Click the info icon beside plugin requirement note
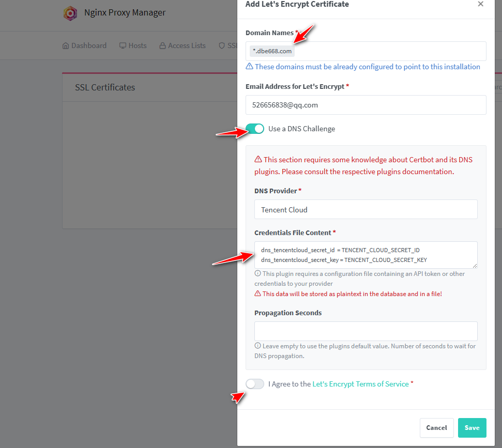Image resolution: width=502 pixels, height=448 pixels. point(258,273)
